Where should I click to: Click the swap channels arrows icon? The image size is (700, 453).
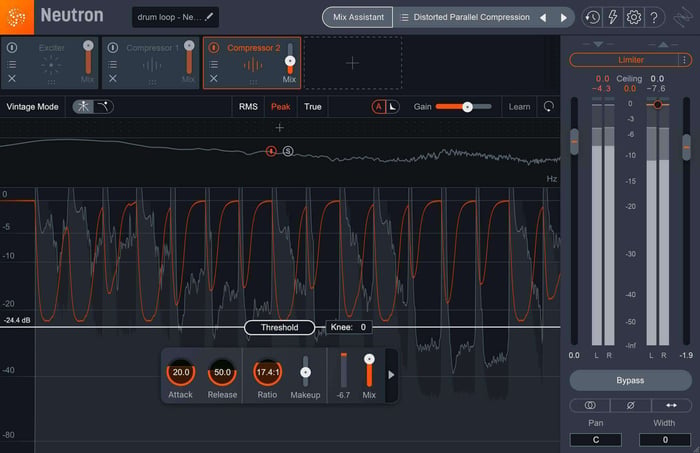pos(671,405)
